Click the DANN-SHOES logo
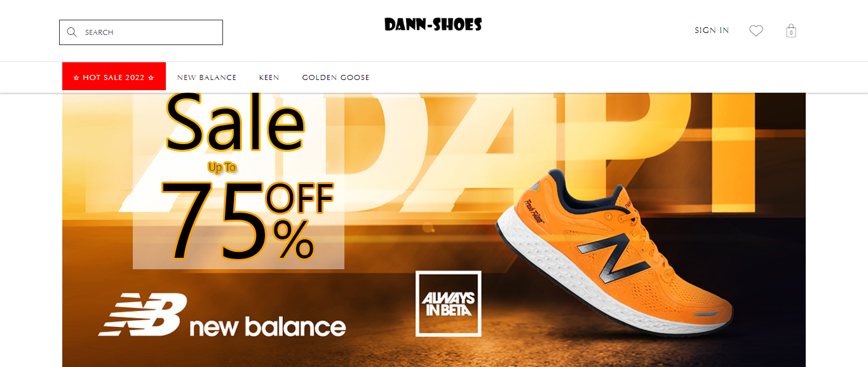 (x=433, y=25)
